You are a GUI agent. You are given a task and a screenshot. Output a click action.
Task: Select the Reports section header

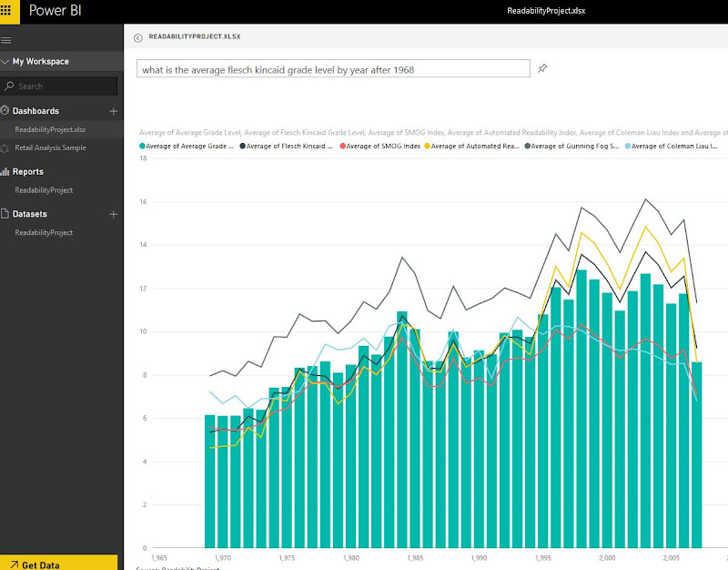click(28, 172)
